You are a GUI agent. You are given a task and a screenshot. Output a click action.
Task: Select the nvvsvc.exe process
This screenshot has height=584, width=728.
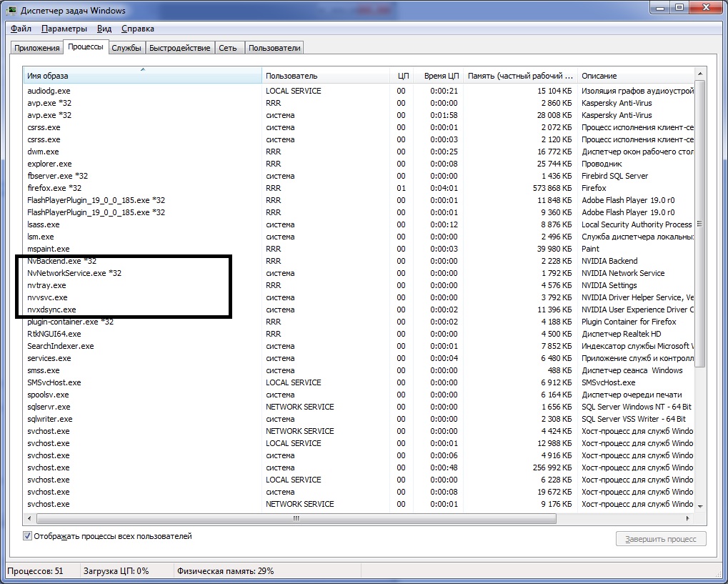pyautogui.click(x=359, y=297)
